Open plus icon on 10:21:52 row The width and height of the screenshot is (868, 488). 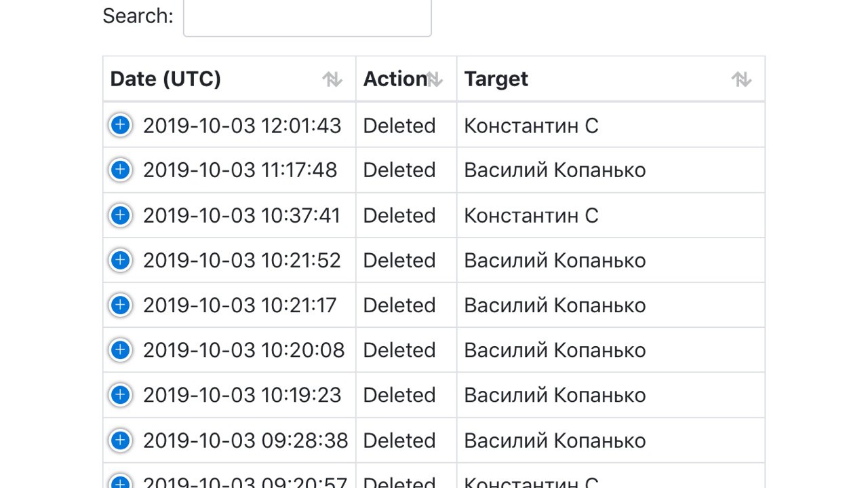click(120, 260)
